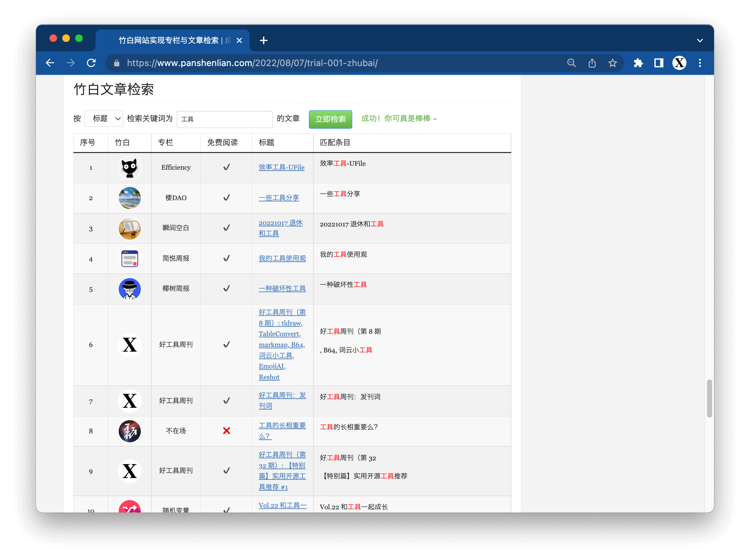Click the X avatar in row 9
This screenshot has height=560, width=750.
click(x=130, y=471)
